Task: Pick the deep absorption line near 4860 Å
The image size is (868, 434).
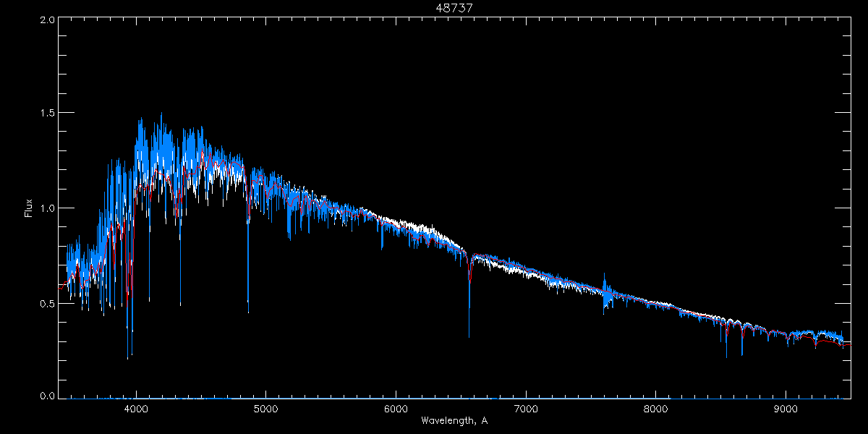Action: 248,289
